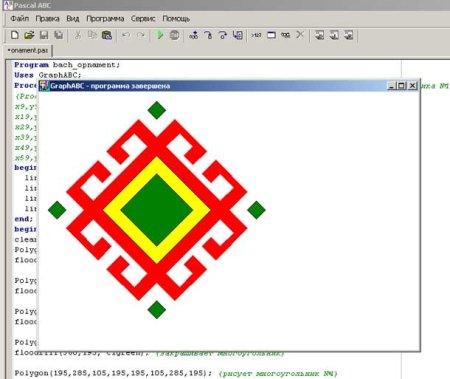Open the Программа menu
450x379 pixels.
[105, 19]
